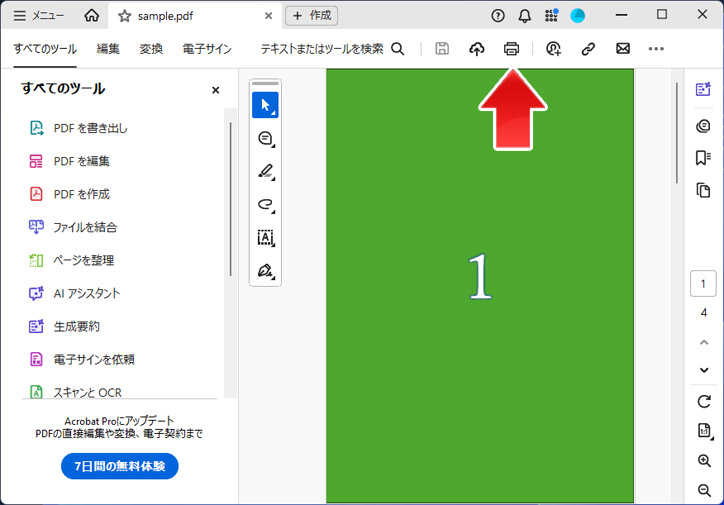Click the tools panel vertical scrollbar
The height and width of the screenshot is (505, 724).
click(x=230, y=198)
